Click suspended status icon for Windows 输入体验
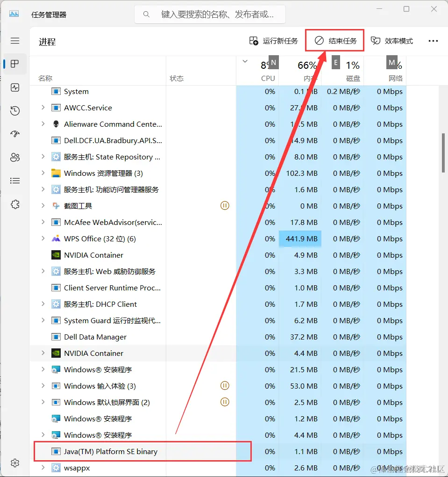Image resolution: width=448 pixels, height=477 pixels. point(225,386)
